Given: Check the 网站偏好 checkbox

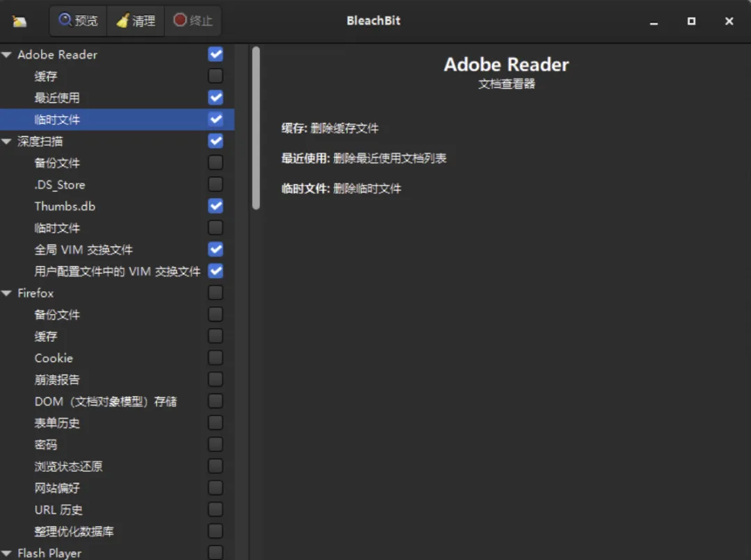Looking at the screenshot, I should tap(216, 488).
